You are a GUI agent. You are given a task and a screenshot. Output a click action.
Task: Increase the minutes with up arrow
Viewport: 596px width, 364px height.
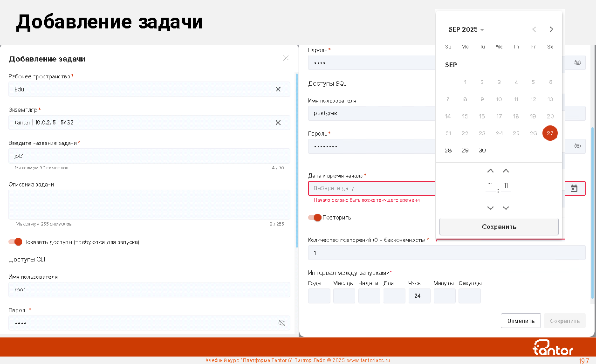pyautogui.click(x=506, y=171)
